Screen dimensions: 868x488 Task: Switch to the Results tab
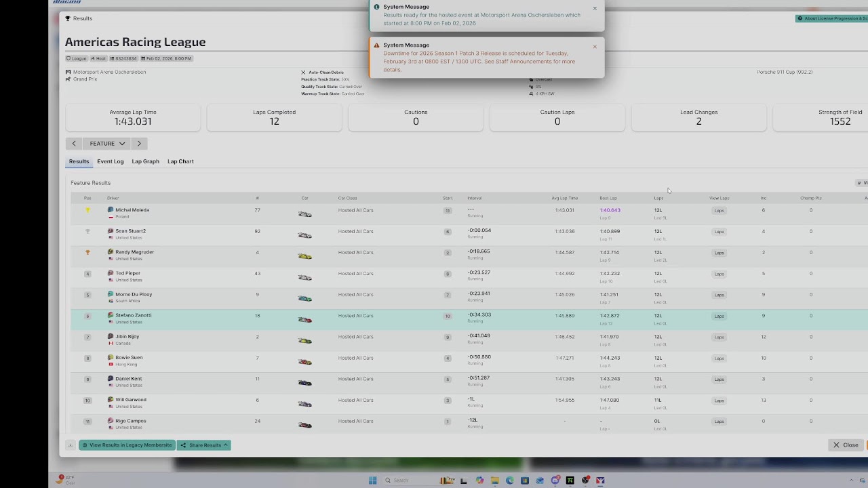point(79,161)
